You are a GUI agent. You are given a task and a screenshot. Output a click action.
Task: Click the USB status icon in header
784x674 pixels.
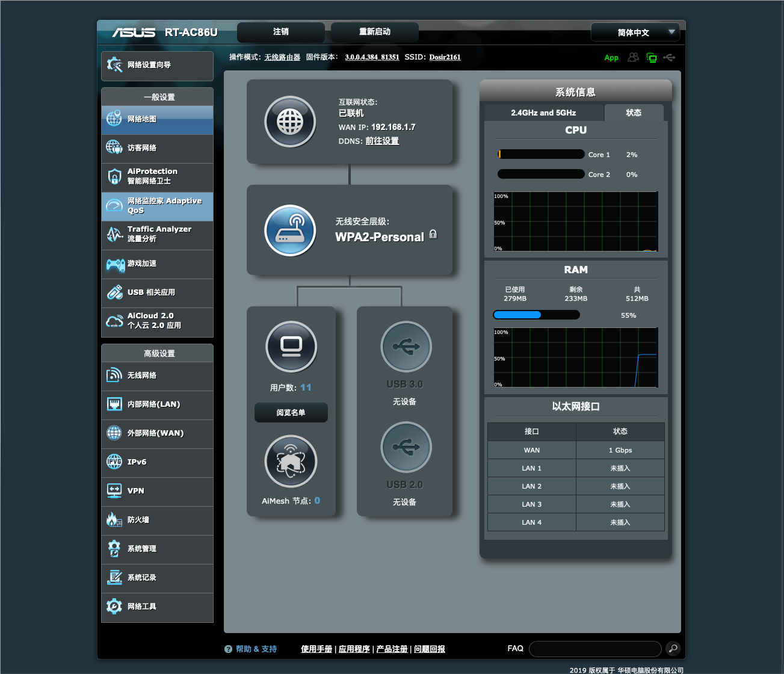point(669,58)
